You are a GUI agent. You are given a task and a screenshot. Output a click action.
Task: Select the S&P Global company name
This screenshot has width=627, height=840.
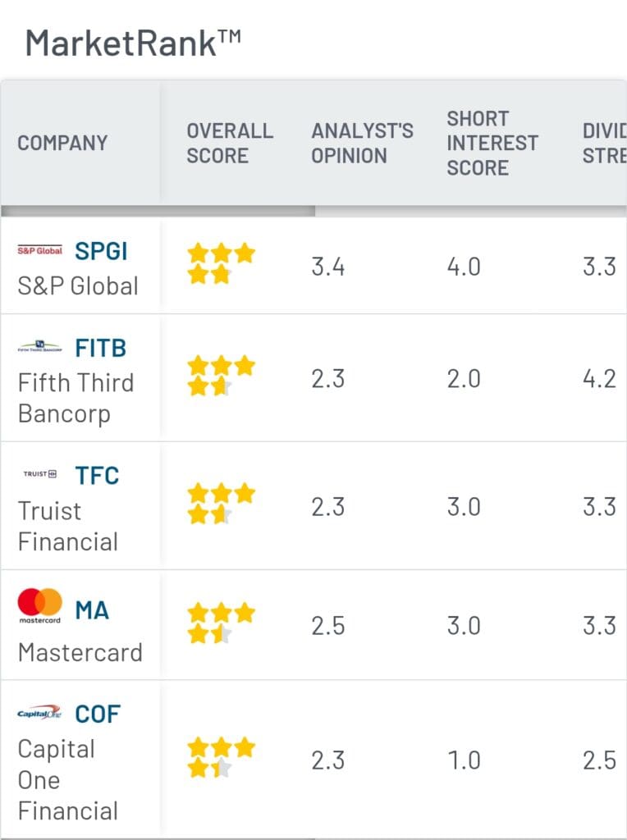(x=76, y=286)
